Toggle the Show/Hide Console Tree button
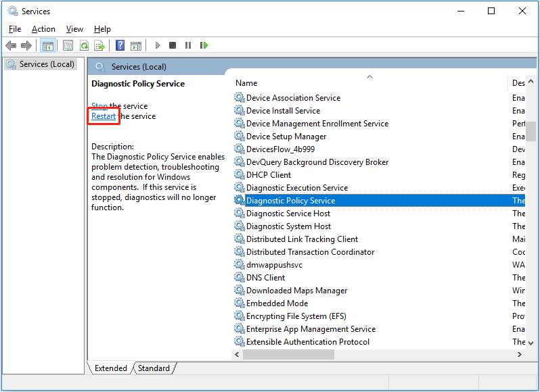The image size is (540, 392). click(47, 45)
